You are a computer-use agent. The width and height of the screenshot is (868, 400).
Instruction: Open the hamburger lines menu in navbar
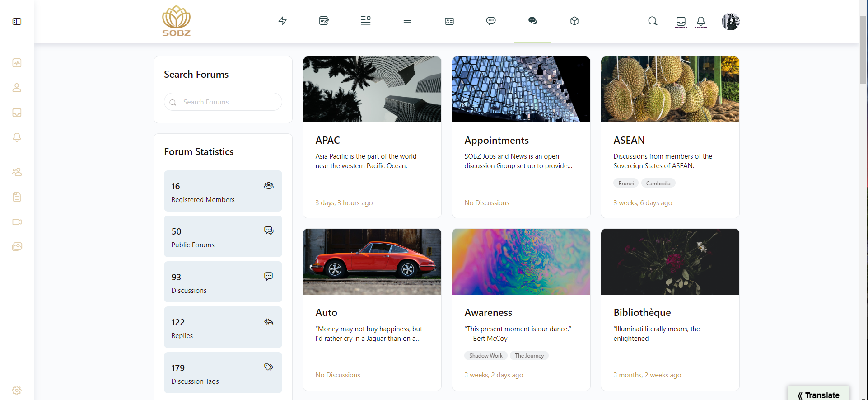pos(407,21)
